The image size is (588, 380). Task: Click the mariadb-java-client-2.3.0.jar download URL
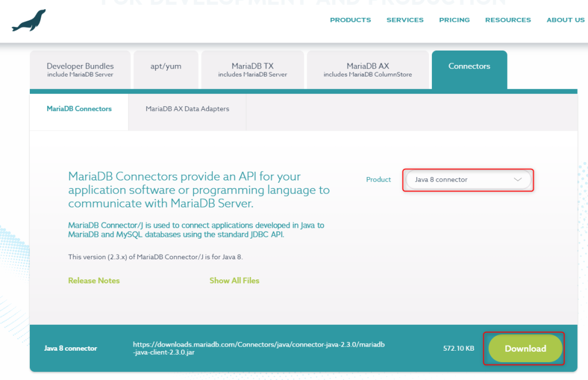[x=259, y=348]
